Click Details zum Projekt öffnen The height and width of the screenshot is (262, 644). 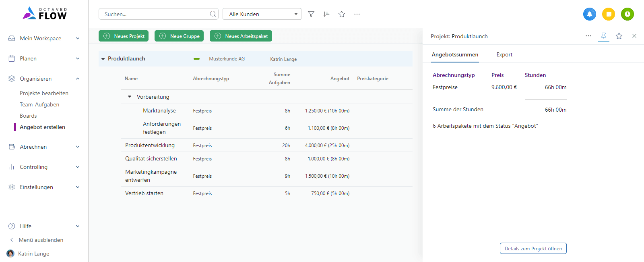pyautogui.click(x=533, y=248)
